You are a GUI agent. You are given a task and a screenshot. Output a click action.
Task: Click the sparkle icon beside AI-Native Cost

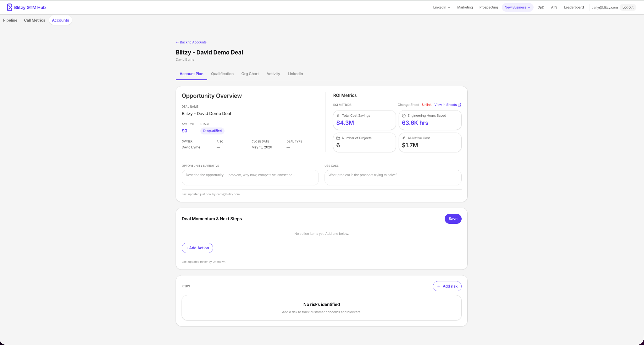coord(404,138)
